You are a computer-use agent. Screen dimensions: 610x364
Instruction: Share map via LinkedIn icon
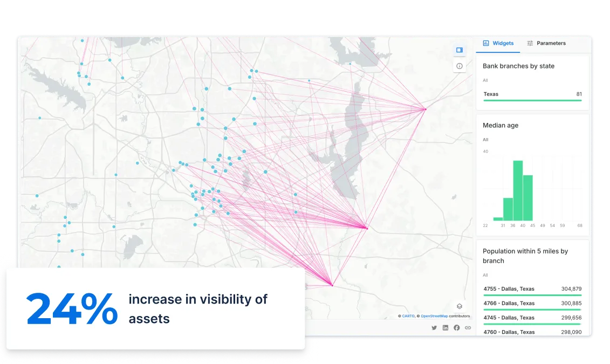(x=445, y=328)
